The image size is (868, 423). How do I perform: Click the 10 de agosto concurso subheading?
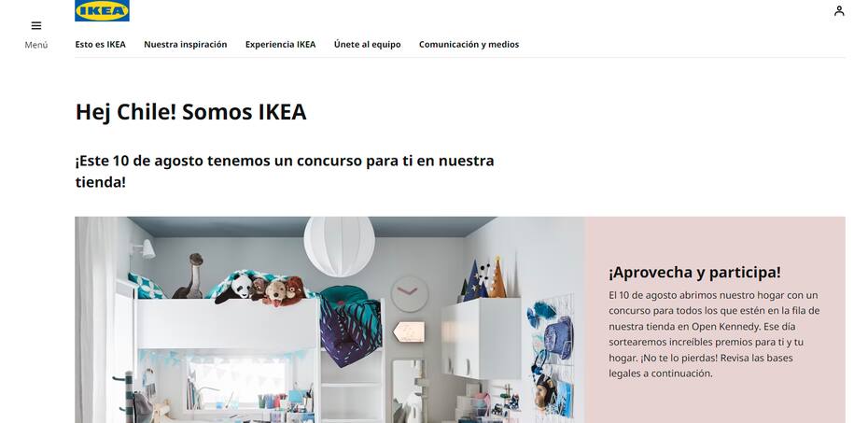pyautogui.click(x=285, y=171)
